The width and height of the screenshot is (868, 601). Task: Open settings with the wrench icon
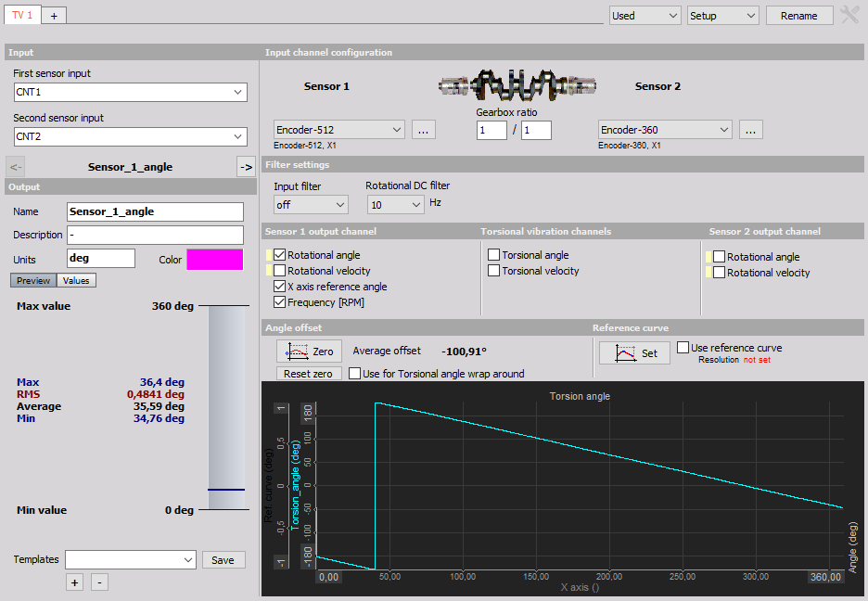pos(849,15)
